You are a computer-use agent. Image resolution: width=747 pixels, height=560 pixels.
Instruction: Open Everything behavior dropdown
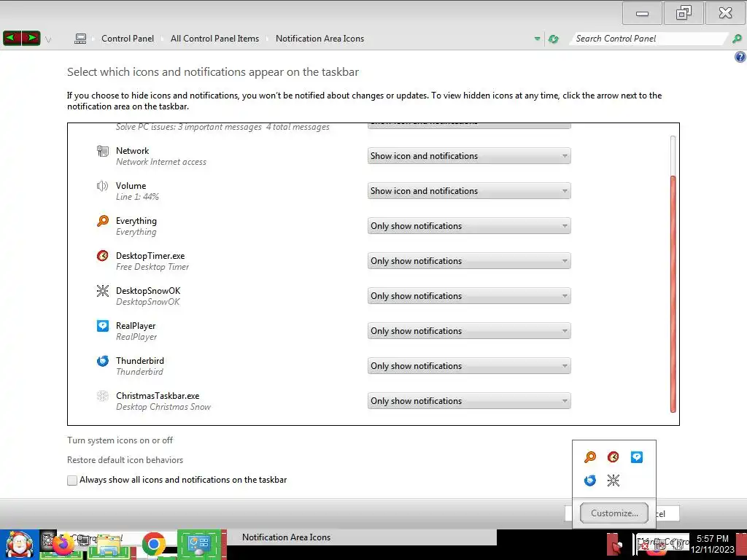click(469, 226)
